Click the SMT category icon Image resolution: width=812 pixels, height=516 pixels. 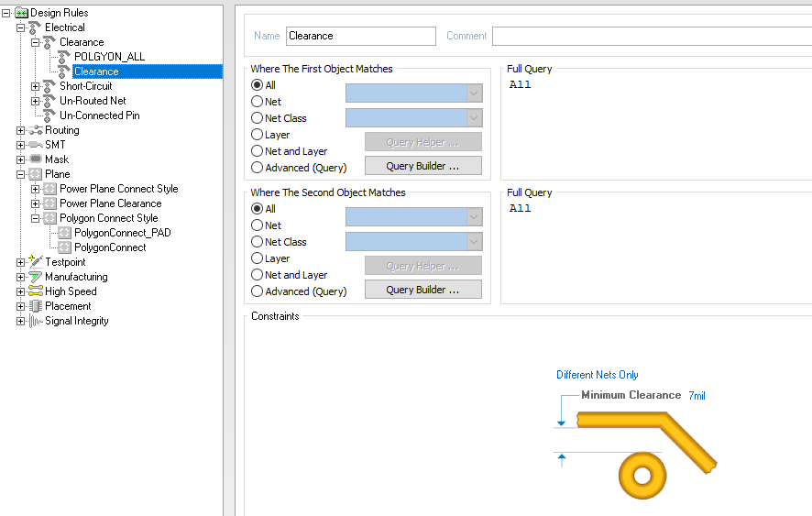[36, 145]
